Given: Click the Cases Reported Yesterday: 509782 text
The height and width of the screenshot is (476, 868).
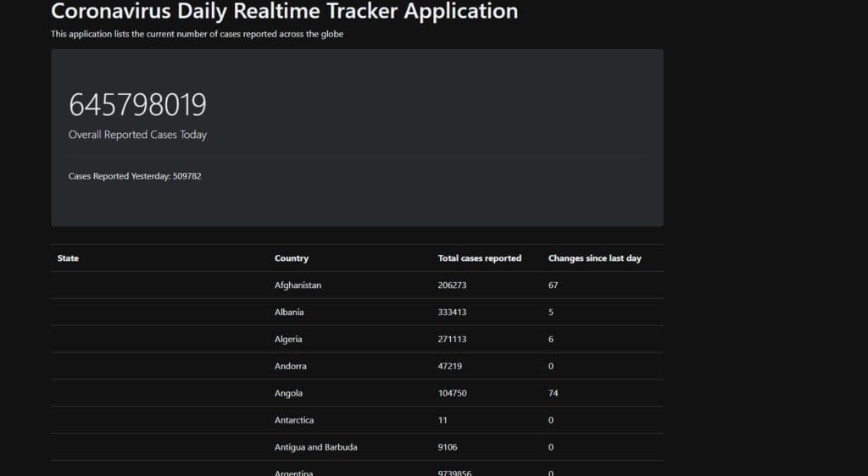Looking at the screenshot, I should (x=135, y=176).
